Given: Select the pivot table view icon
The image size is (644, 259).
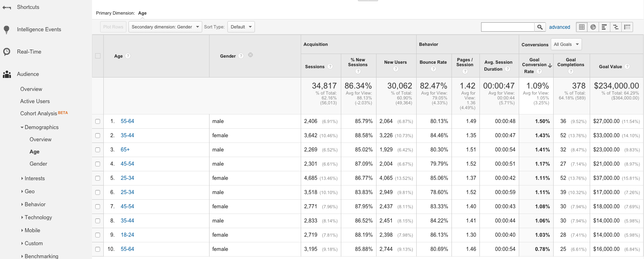Looking at the screenshot, I should click(x=627, y=27).
